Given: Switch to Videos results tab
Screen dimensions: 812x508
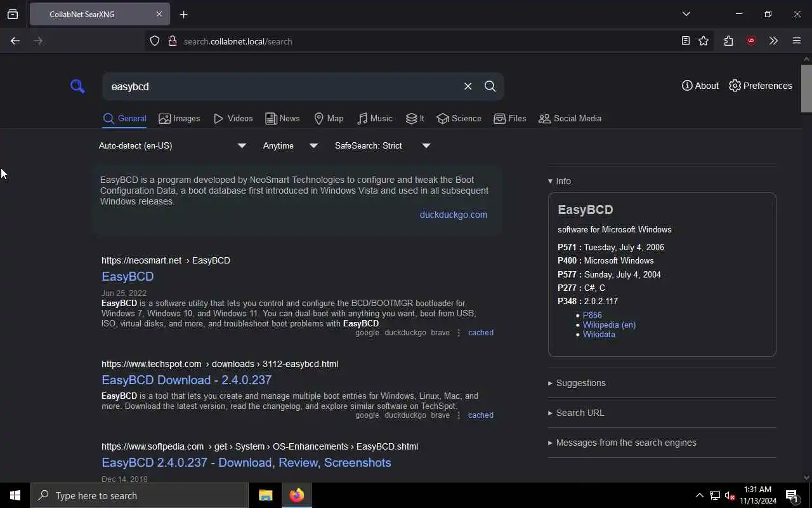Looking at the screenshot, I should [x=233, y=118].
